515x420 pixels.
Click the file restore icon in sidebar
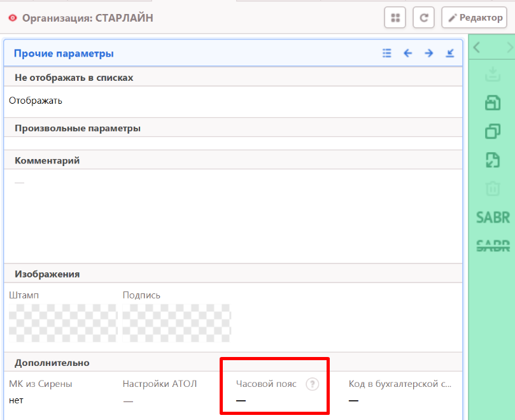493,160
